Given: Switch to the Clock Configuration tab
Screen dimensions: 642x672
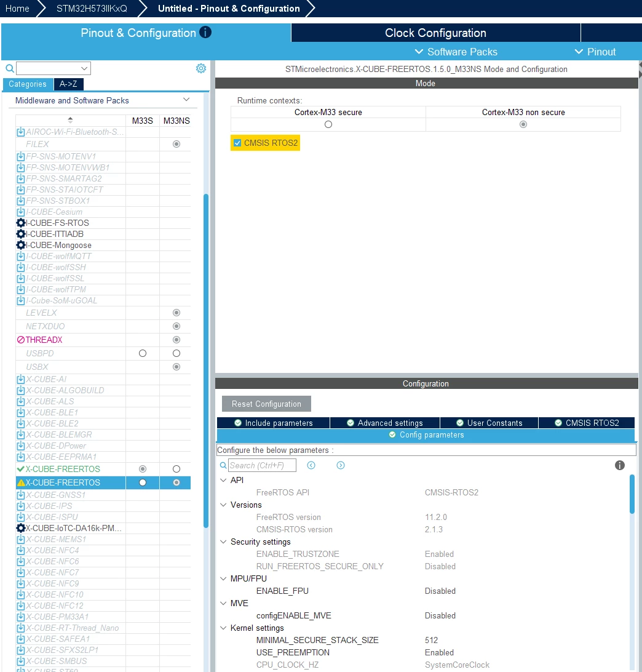Looking at the screenshot, I should coord(435,33).
